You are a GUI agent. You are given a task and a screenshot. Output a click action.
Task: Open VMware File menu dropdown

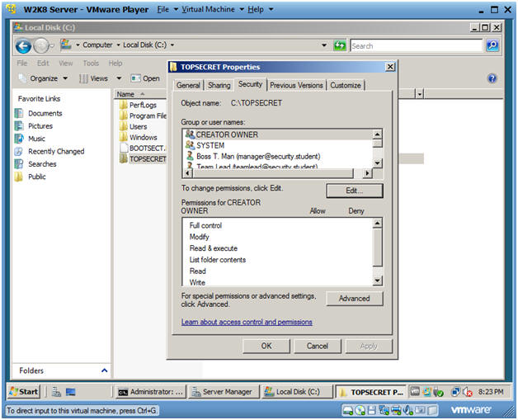pyautogui.click(x=167, y=9)
